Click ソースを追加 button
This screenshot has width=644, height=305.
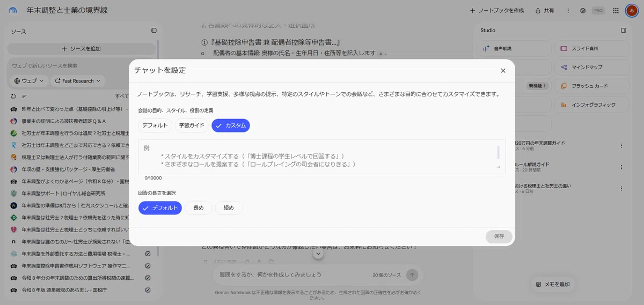tap(81, 49)
